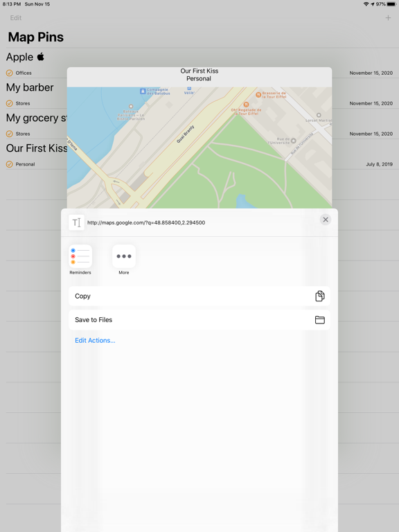Tap the Personal tag checkmark icon
399x532 pixels.
pos(10,164)
